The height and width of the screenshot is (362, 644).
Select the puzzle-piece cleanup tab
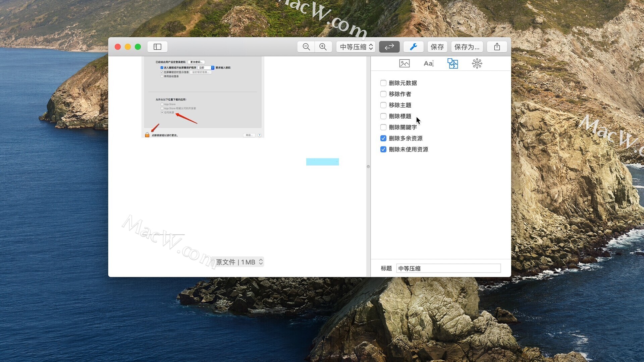point(452,63)
